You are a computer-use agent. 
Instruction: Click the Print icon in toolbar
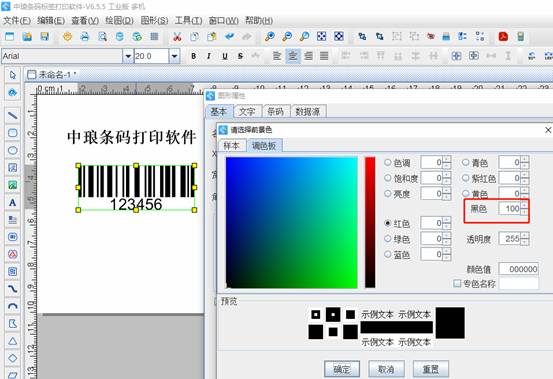click(x=85, y=36)
